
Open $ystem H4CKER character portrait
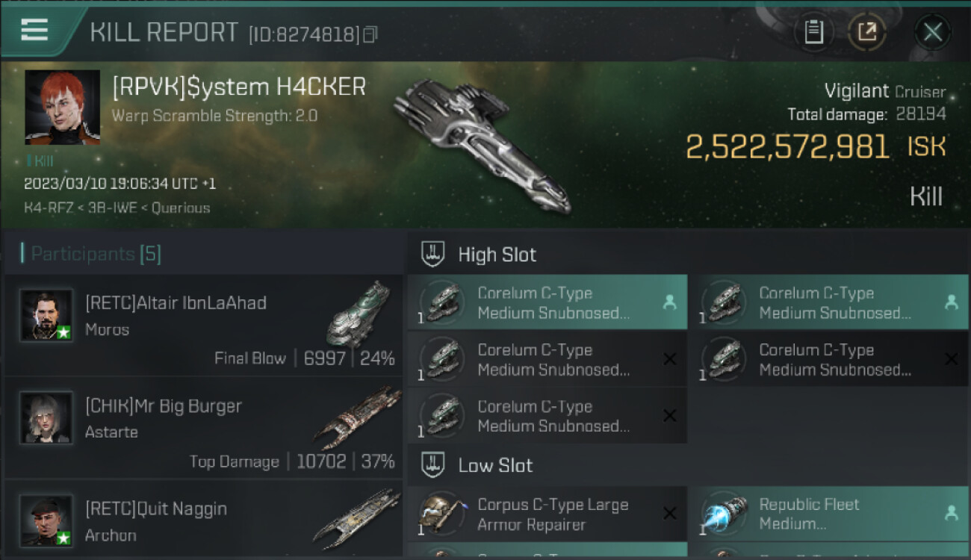(63, 108)
